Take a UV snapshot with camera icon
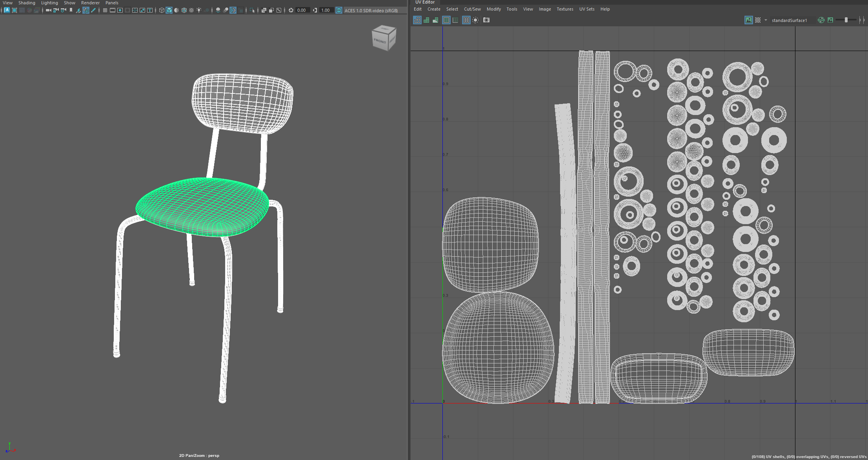This screenshot has height=460, width=868. click(x=486, y=20)
